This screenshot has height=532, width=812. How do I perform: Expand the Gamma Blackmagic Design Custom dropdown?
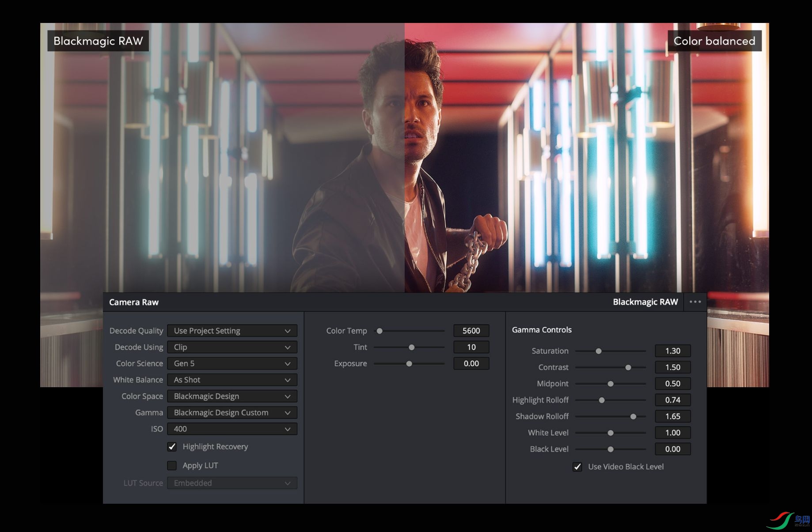[232, 412]
